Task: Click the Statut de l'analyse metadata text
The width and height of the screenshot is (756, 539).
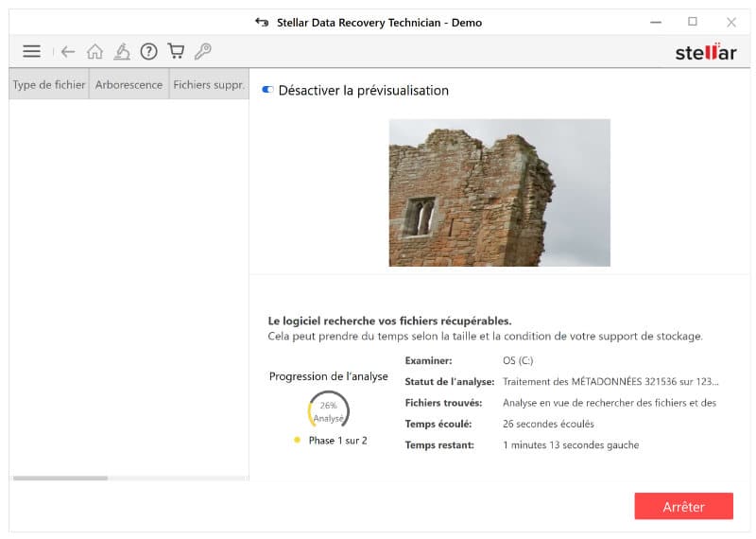Action: click(610, 382)
